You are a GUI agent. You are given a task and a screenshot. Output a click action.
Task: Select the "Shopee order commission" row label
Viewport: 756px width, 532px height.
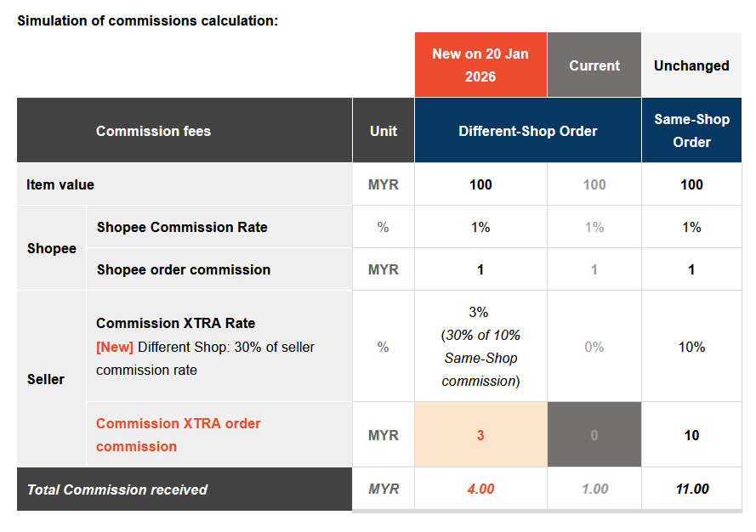pyautogui.click(x=184, y=269)
